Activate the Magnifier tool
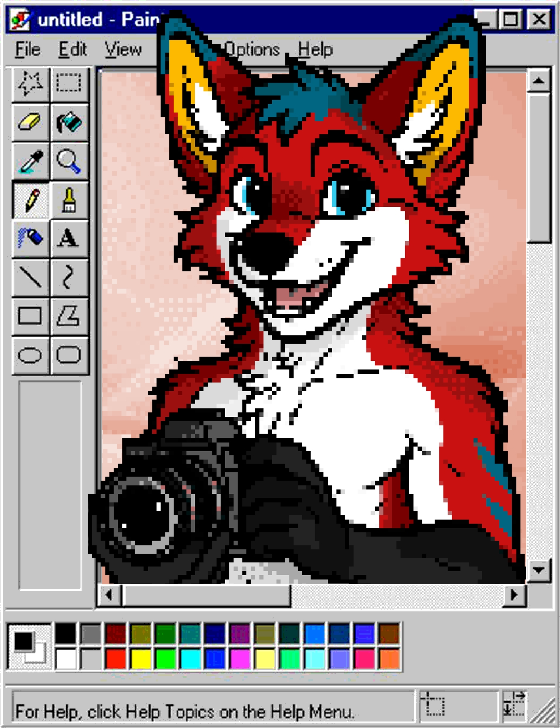The width and height of the screenshot is (560, 728). coord(69,161)
